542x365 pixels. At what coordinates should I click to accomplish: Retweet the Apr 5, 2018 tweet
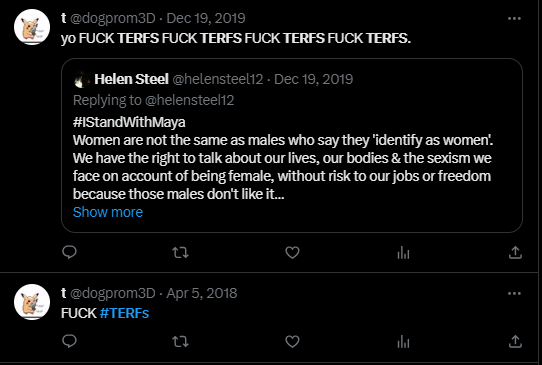180,342
